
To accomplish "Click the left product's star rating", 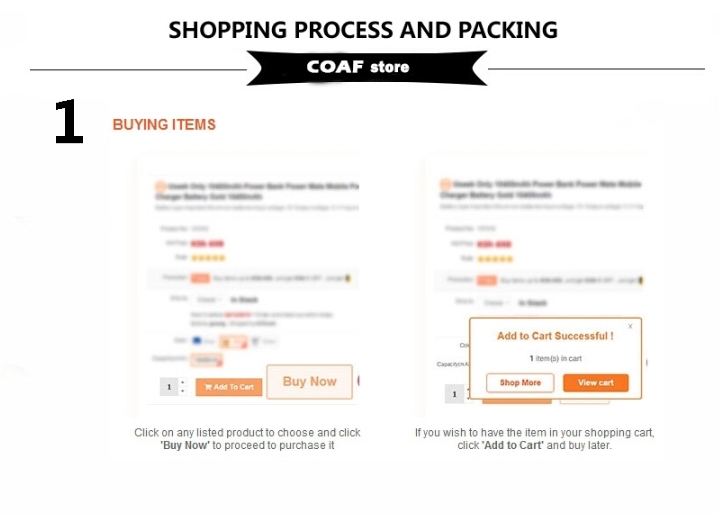I will [x=208, y=258].
